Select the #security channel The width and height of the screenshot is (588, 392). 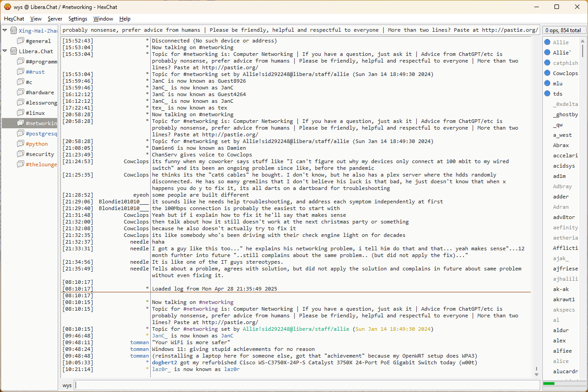click(39, 154)
